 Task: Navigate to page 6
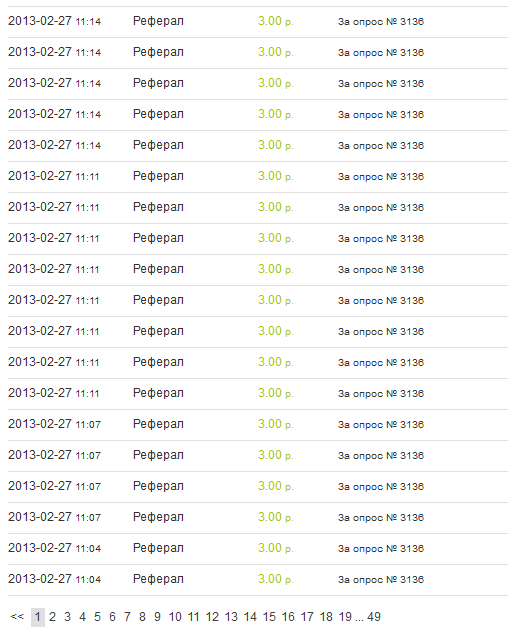point(113,617)
